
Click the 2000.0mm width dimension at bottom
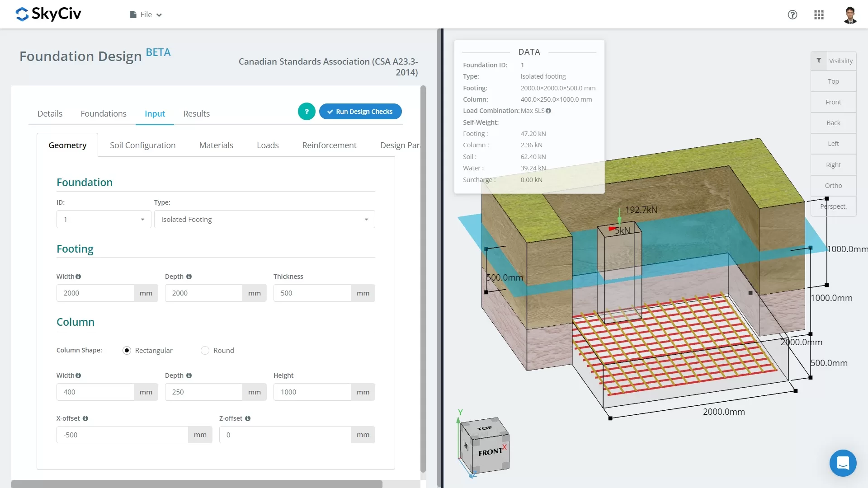coord(724,412)
